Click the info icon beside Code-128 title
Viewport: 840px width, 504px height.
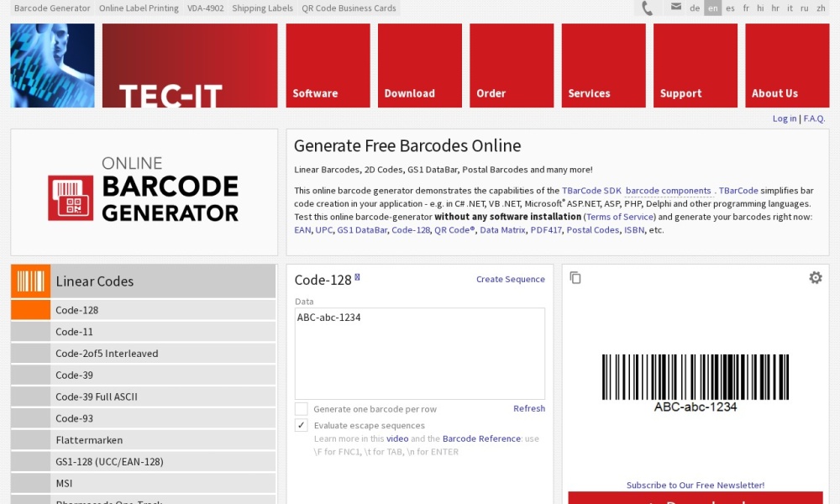point(357,276)
